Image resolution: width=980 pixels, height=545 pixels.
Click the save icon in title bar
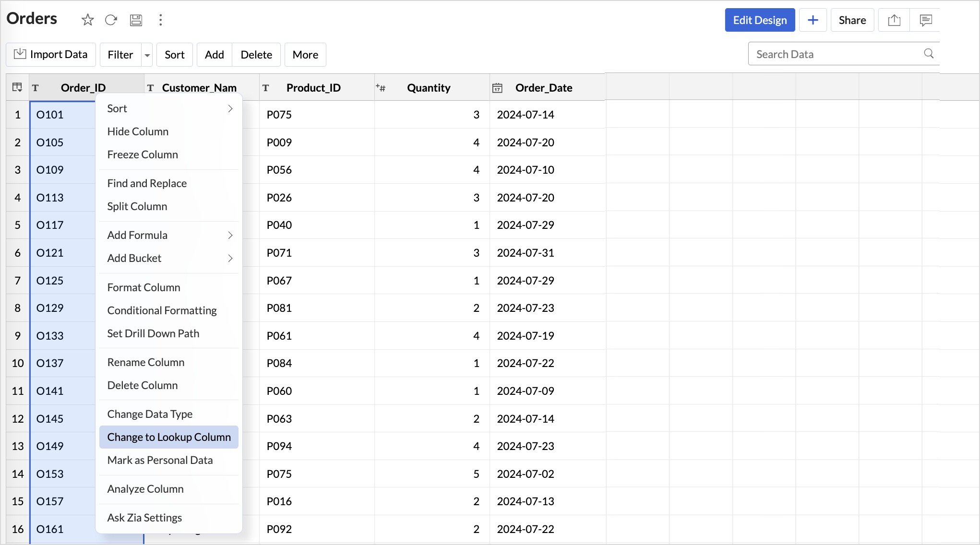(x=136, y=20)
